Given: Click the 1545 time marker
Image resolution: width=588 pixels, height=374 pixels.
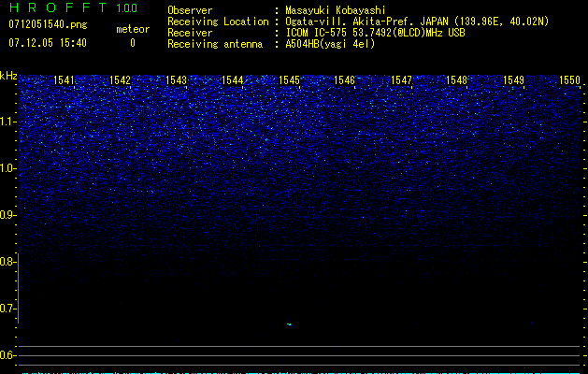Looking at the screenshot, I should 289,80.
